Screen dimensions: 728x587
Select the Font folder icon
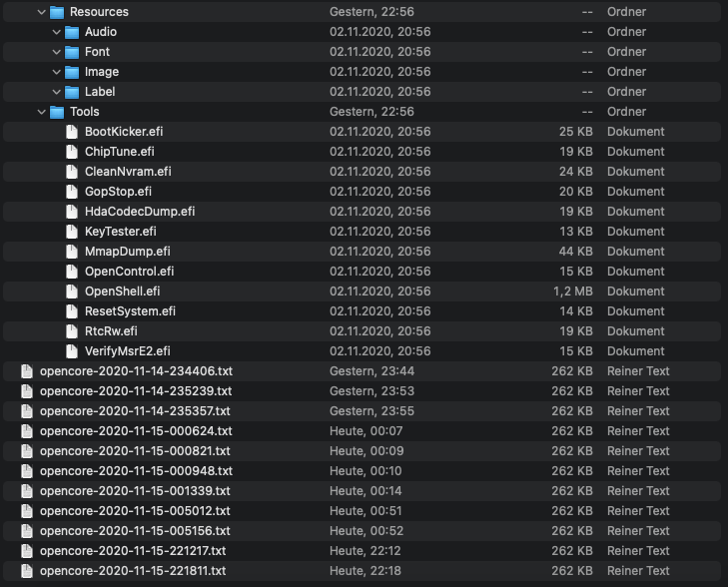72,52
